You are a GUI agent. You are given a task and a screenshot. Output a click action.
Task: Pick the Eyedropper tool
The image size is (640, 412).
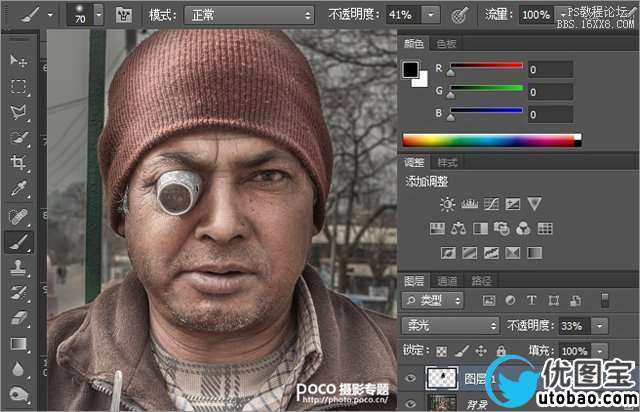tap(19, 190)
